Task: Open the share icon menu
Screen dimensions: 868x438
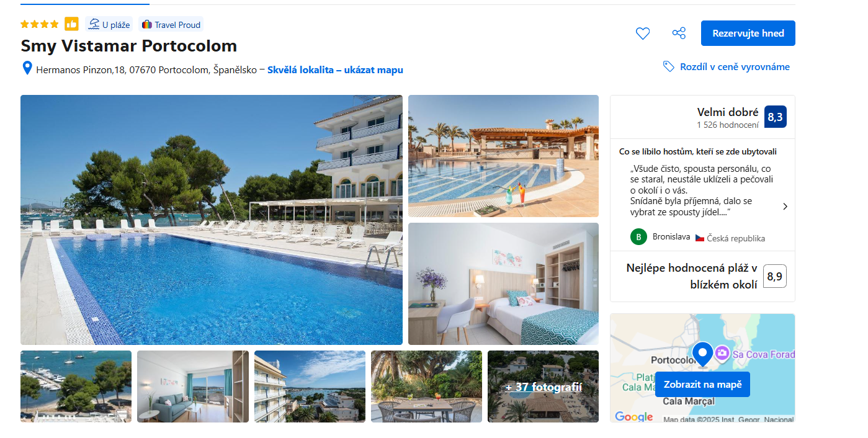Action: 679,34
